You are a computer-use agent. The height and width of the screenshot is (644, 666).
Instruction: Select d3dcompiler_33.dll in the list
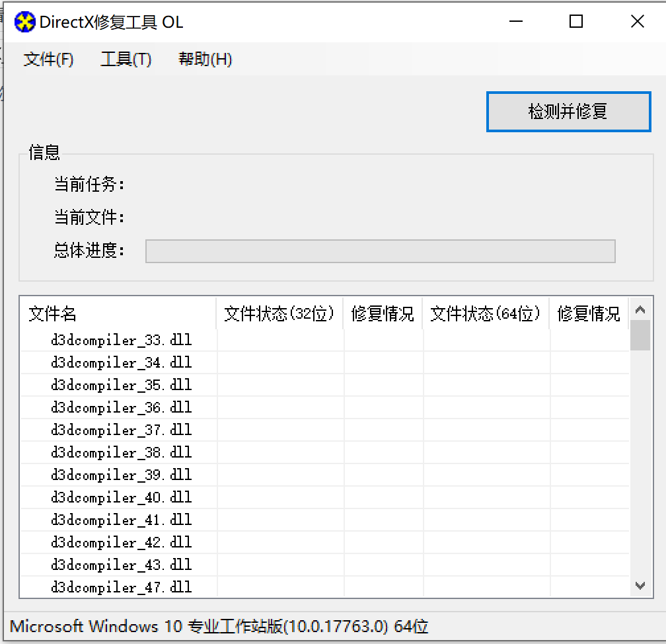(121, 341)
